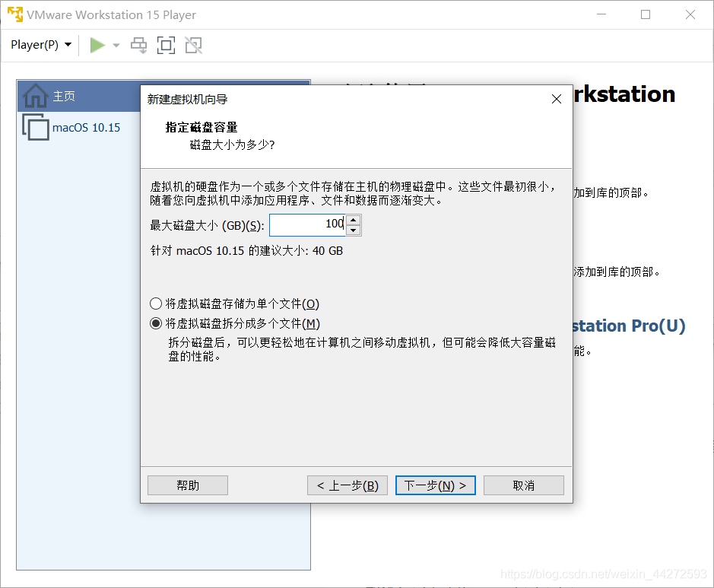Click the macOS 10.15 VM icon
The image size is (714, 588).
36,127
